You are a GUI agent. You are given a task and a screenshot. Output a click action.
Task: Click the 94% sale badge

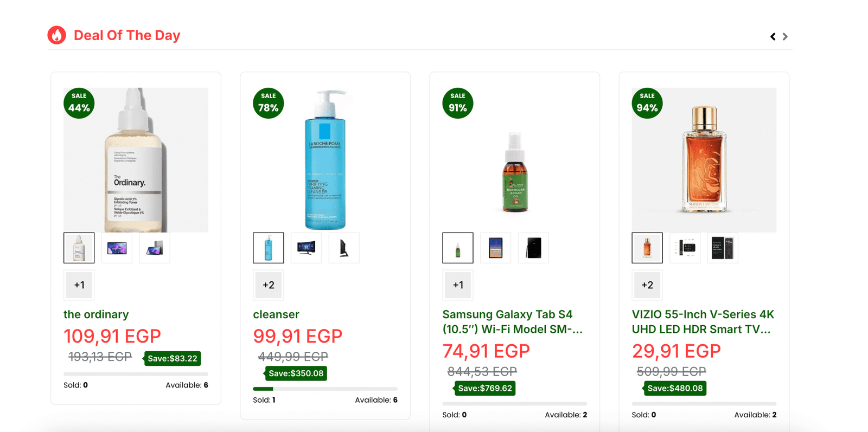click(x=647, y=103)
